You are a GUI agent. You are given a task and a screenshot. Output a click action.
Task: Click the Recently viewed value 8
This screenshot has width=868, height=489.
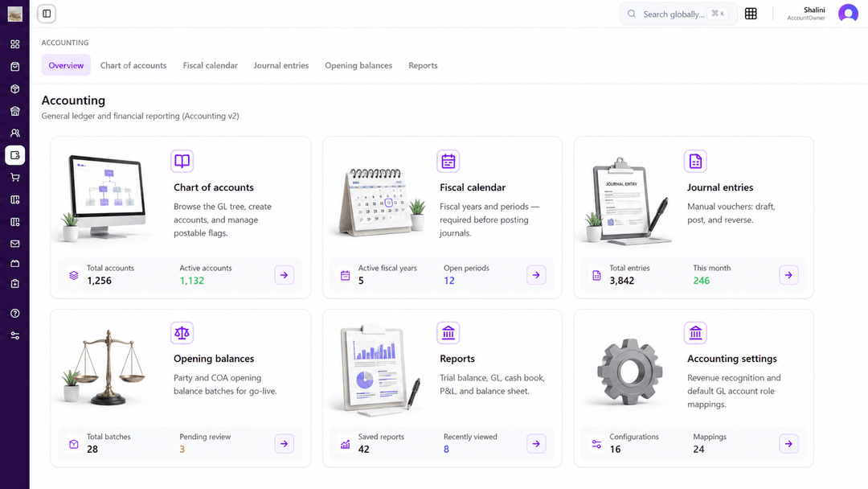[x=446, y=449]
